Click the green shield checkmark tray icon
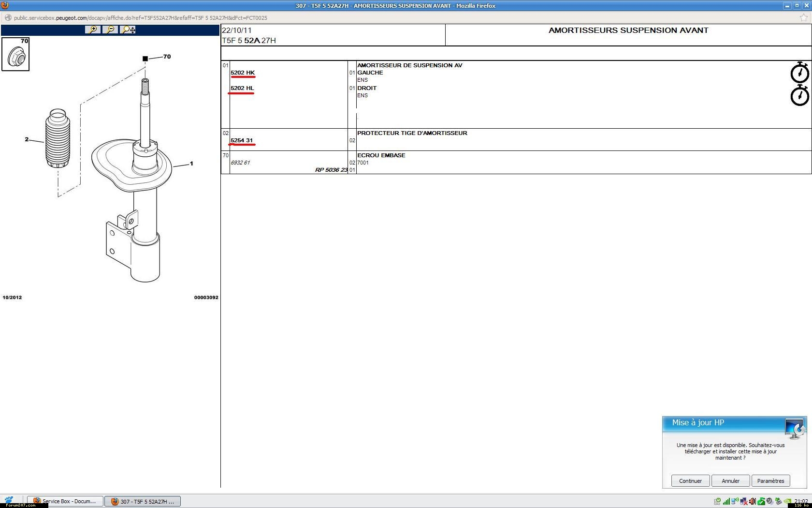Image resolution: width=812 pixels, height=508 pixels. [x=761, y=501]
